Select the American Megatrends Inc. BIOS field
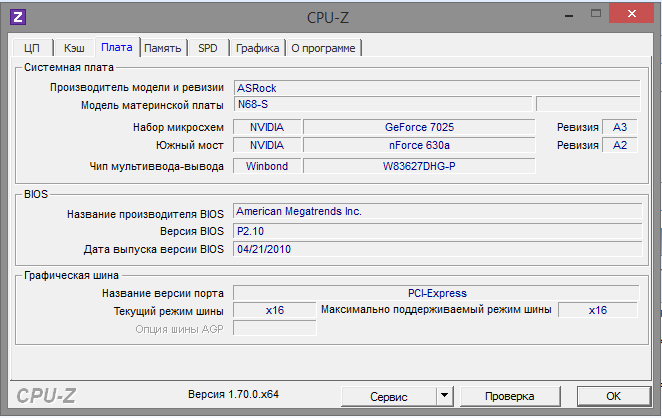 click(x=436, y=212)
